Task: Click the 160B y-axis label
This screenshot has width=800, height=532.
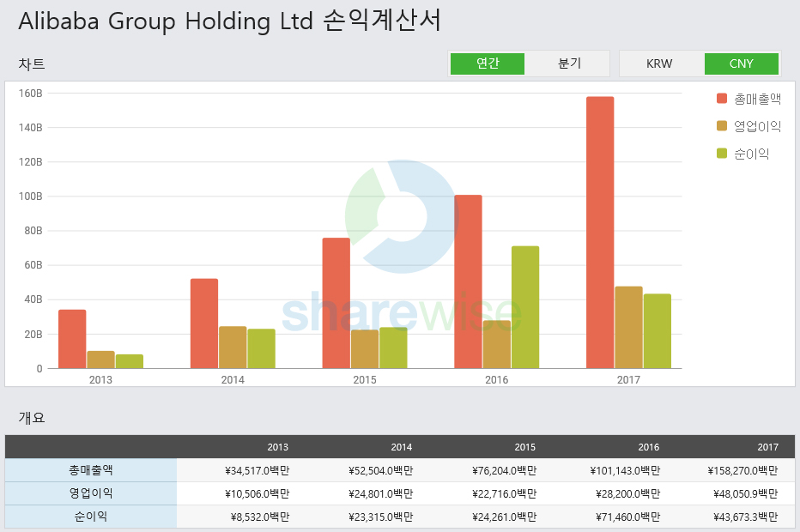Action: click(x=30, y=94)
